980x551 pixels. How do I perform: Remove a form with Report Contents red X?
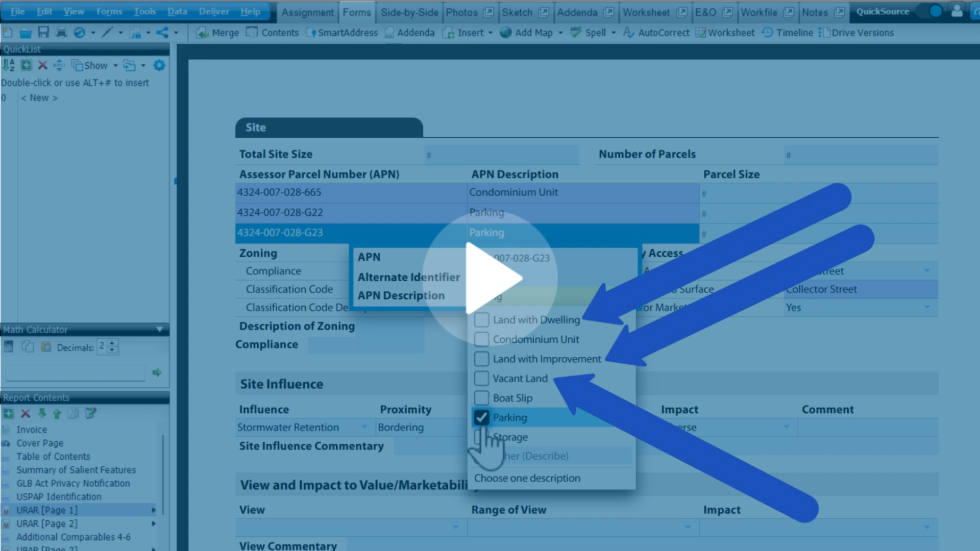26,414
